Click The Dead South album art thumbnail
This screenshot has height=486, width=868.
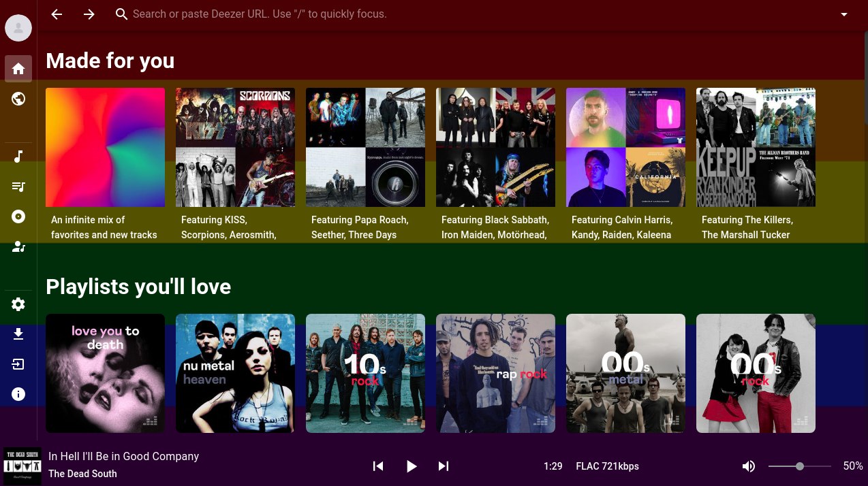pos(22,466)
